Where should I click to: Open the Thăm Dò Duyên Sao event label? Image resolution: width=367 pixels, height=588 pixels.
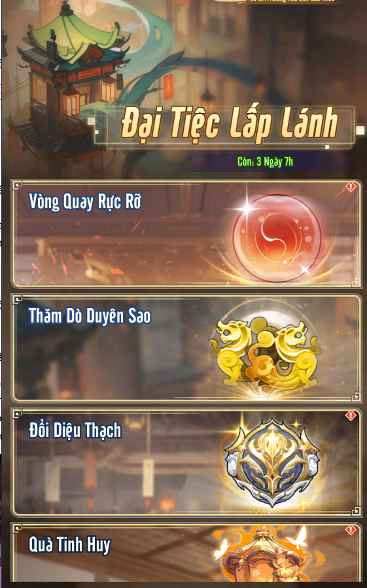90,316
